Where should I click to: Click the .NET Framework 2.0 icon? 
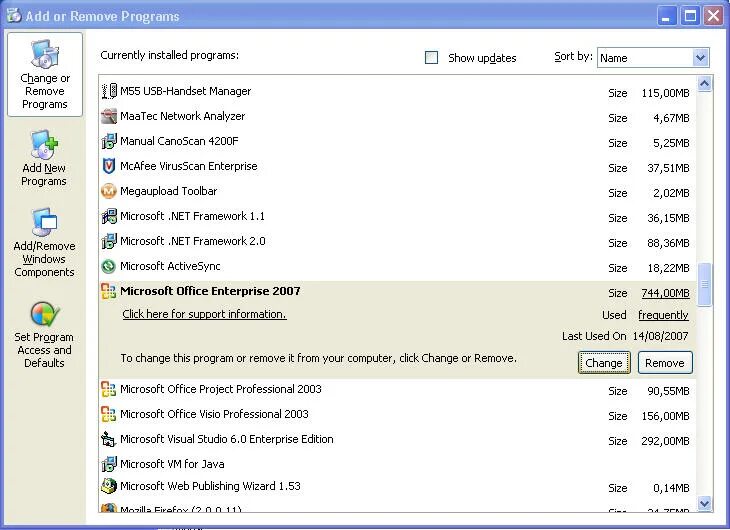(109, 241)
